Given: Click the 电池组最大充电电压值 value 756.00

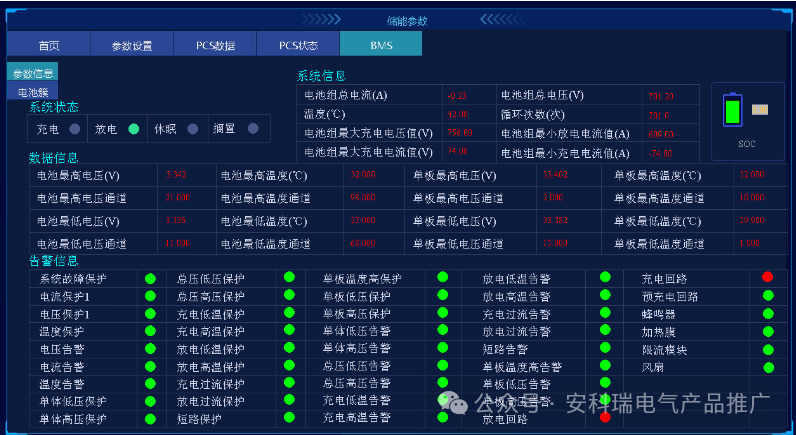Looking at the screenshot, I should click(x=460, y=132).
